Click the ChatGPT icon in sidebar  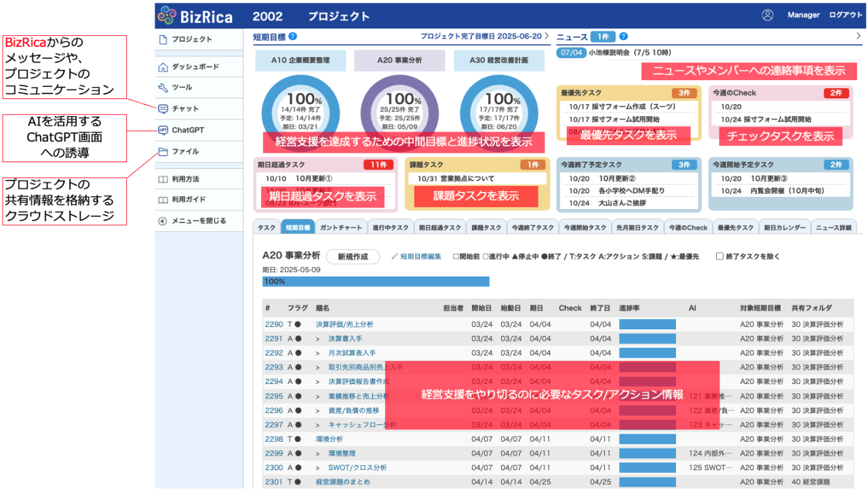[163, 130]
